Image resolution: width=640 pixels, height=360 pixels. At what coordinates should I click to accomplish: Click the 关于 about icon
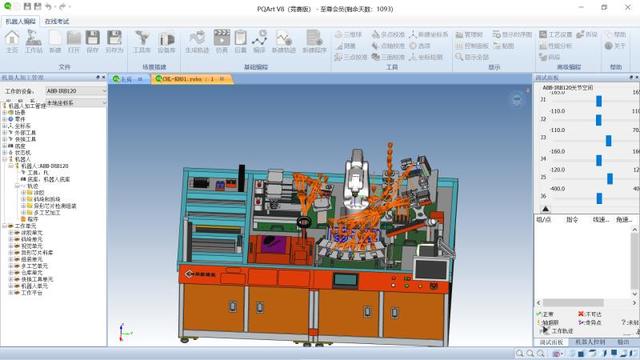tap(615, 46)
